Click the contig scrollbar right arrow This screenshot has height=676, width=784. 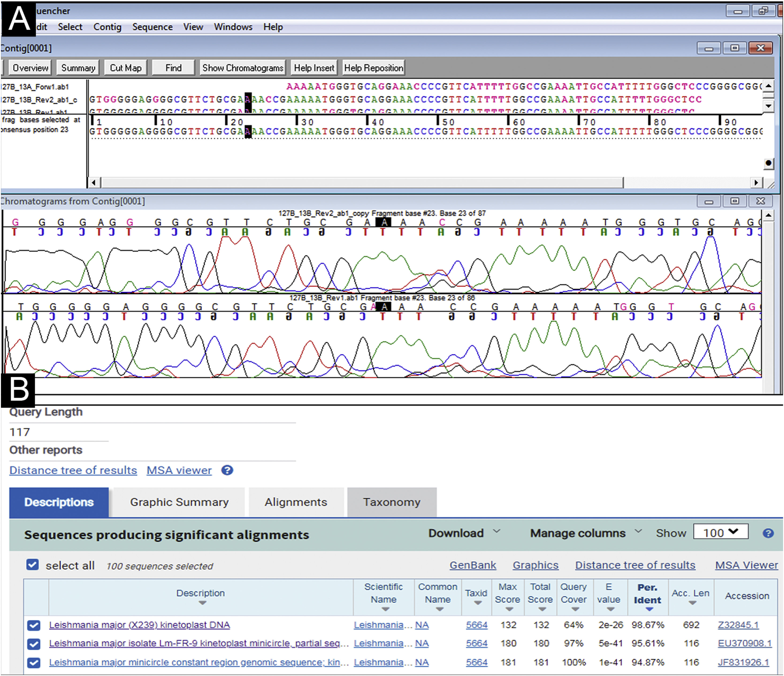coord(756,183)
